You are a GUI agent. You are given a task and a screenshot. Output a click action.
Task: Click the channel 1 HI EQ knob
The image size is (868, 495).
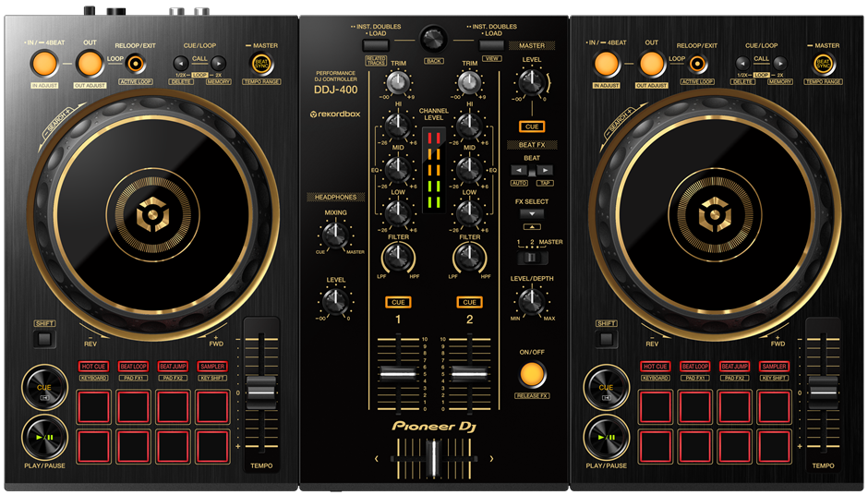(398, 126)
